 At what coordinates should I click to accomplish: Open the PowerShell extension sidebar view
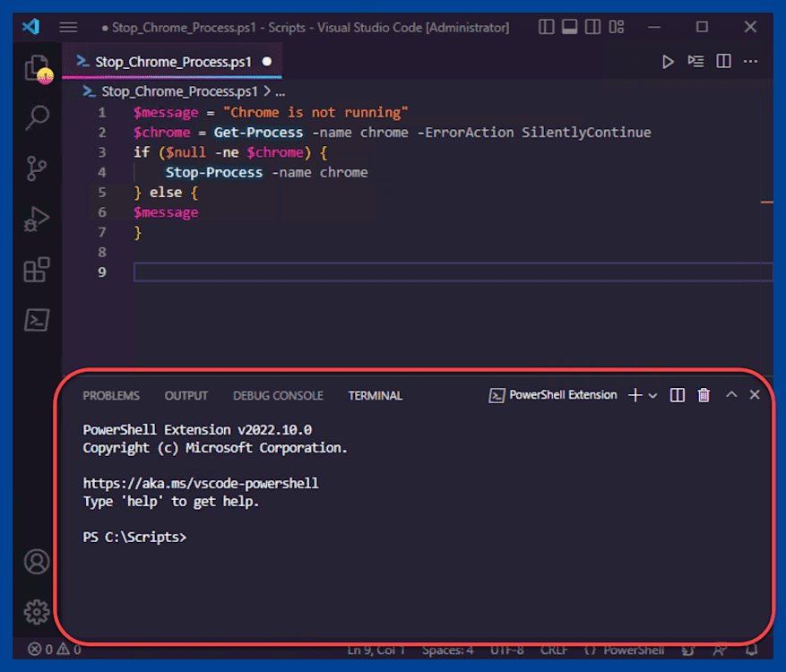[x=37, y=320]
